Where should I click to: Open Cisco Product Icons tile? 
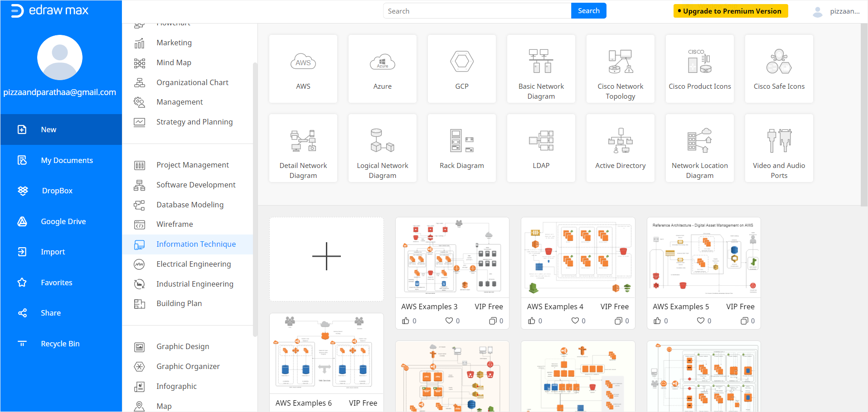click(x=699, y=69)
